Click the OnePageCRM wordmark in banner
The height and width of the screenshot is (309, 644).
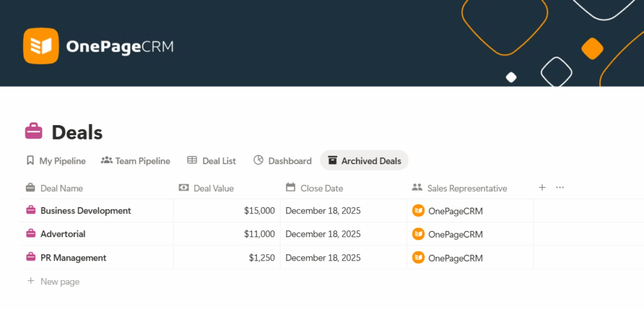(120, 47)
